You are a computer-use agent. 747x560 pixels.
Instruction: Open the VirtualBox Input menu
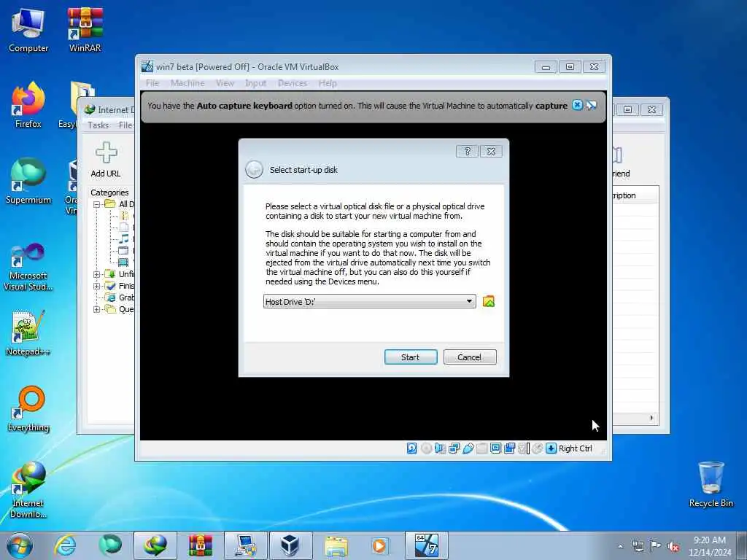tap(255, 83)
